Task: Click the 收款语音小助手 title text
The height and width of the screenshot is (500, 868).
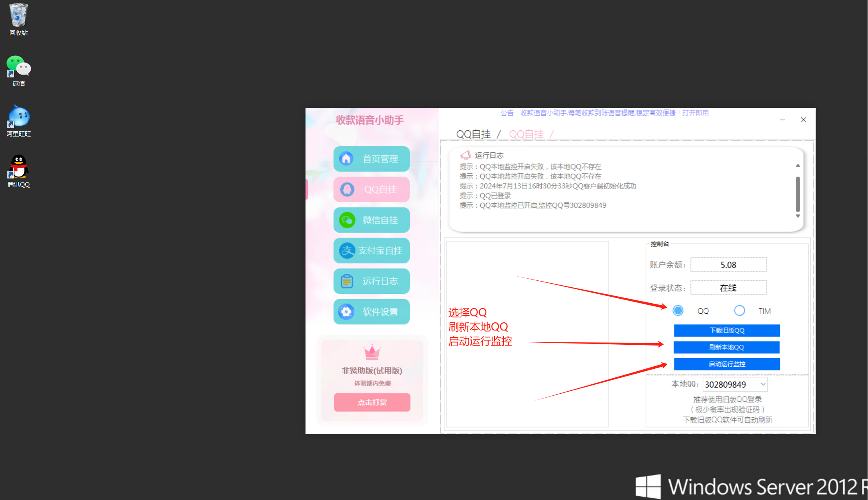Action: (x=370, y=120)
